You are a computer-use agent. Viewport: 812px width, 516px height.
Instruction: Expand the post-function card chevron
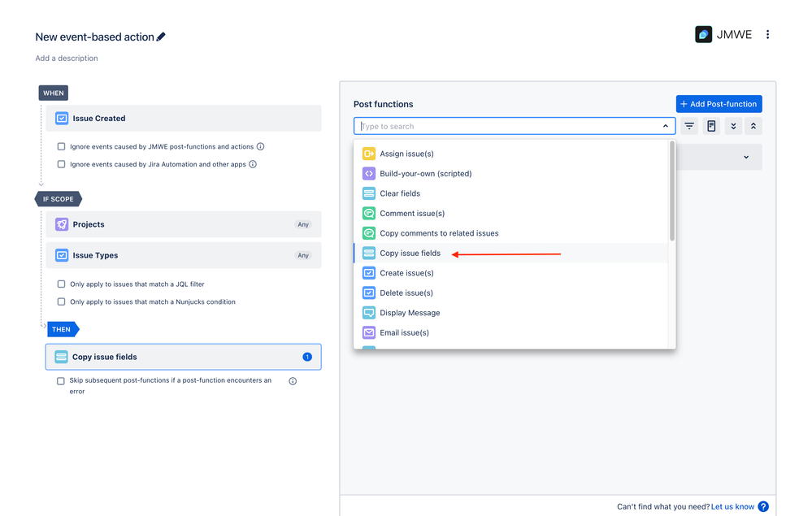coord(746,158)
